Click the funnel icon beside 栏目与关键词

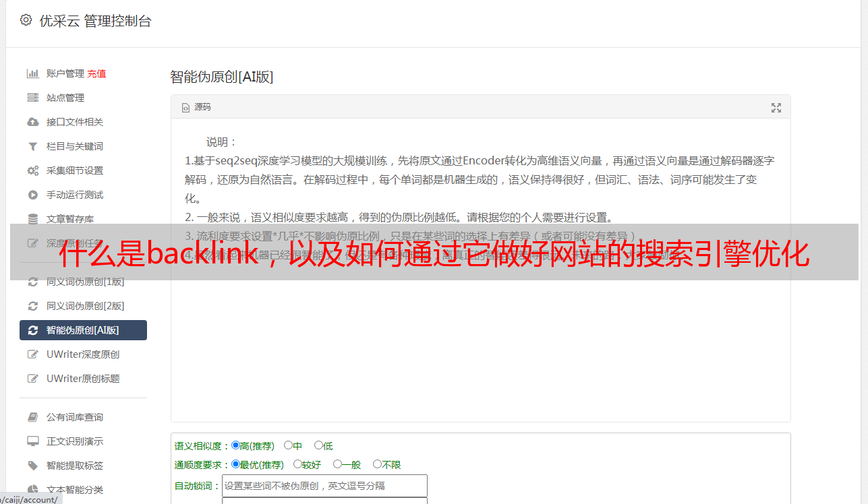pyautogui.click(x=32, y=146)
